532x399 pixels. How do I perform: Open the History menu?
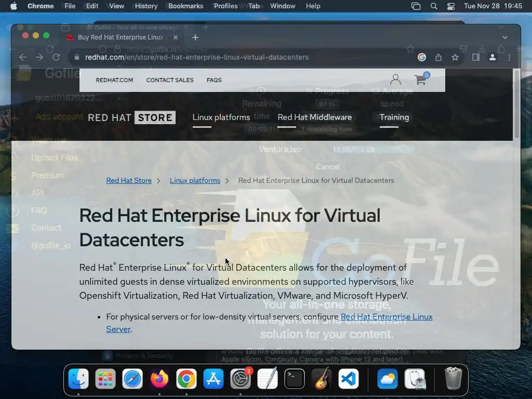[x=146, y=6]
